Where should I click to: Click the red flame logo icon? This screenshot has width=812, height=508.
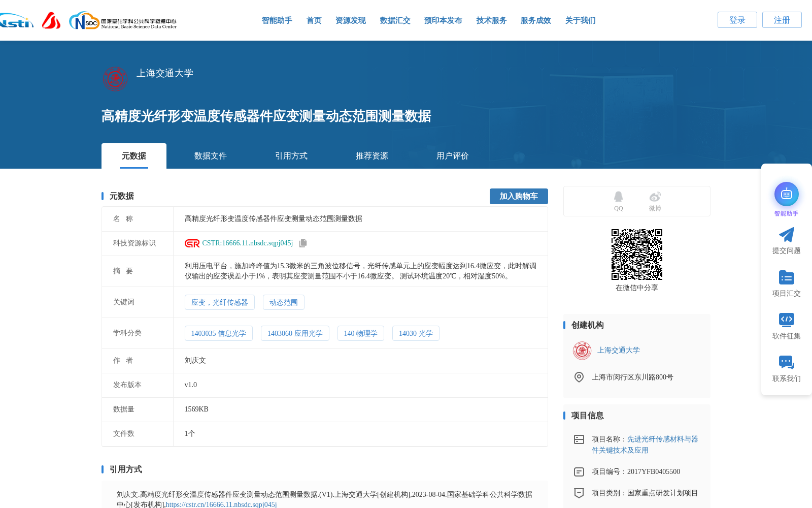coord(51,20)
